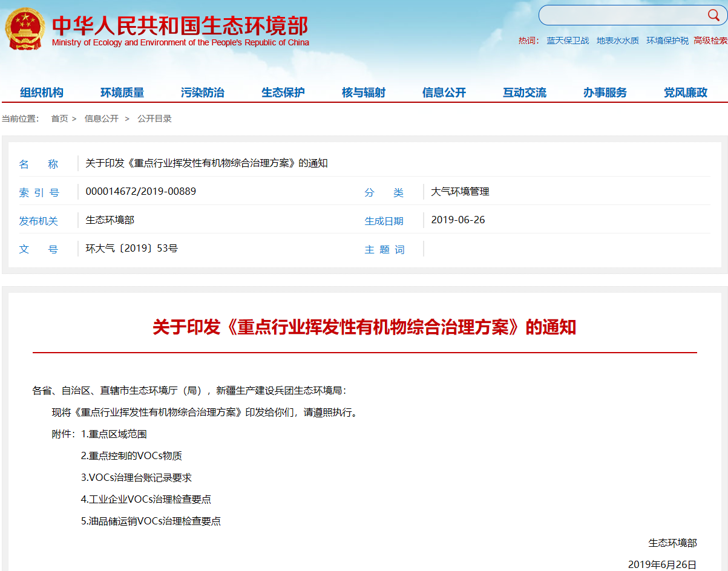Open the 党风廉政 section

[x=686, y=93]
